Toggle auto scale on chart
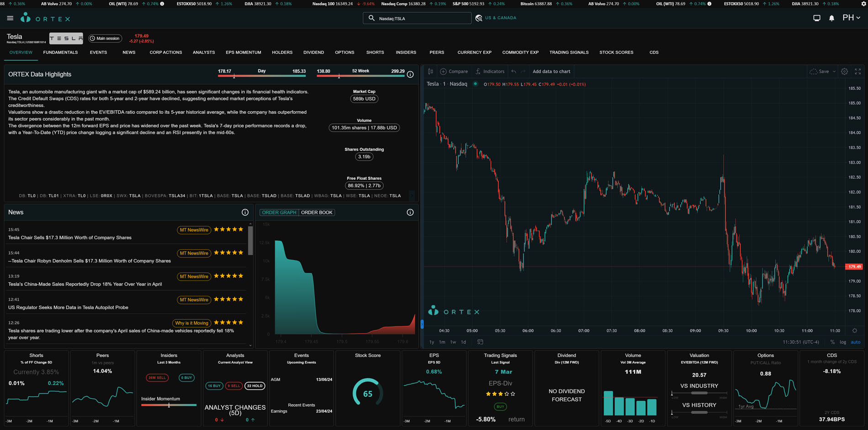868x430 pixels. tap(855, 342)
